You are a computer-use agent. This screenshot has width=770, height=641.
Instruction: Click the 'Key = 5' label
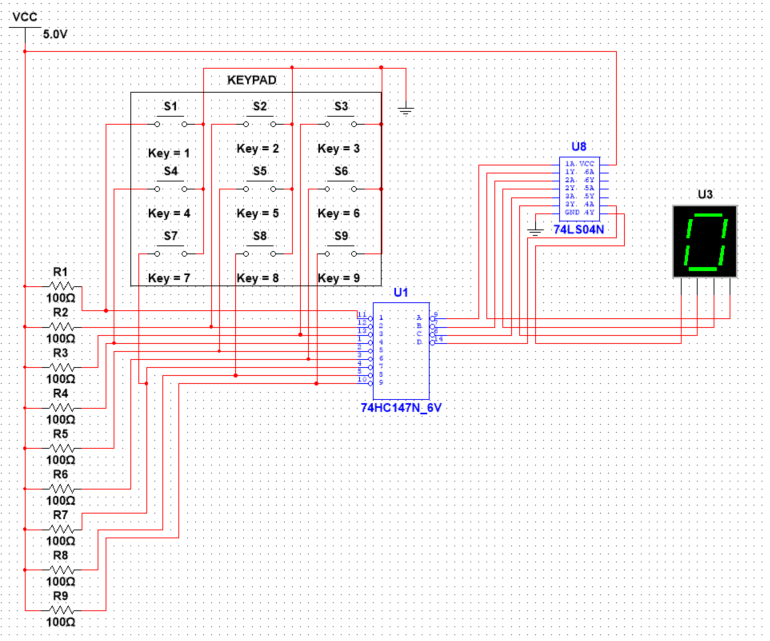pos(258,213)
